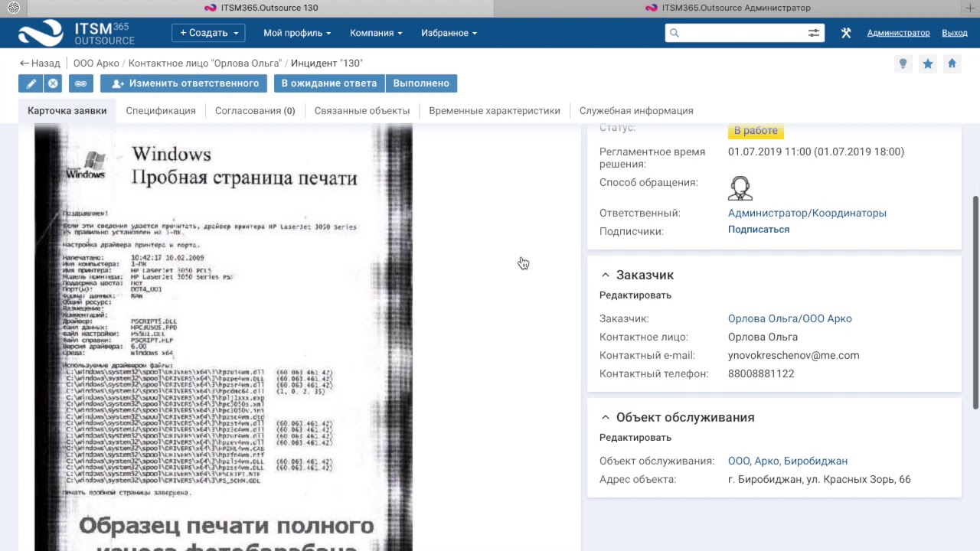The image size is (980, 551).
Task: Switch to Связанные объекты tab
Action: click(362, 111)
